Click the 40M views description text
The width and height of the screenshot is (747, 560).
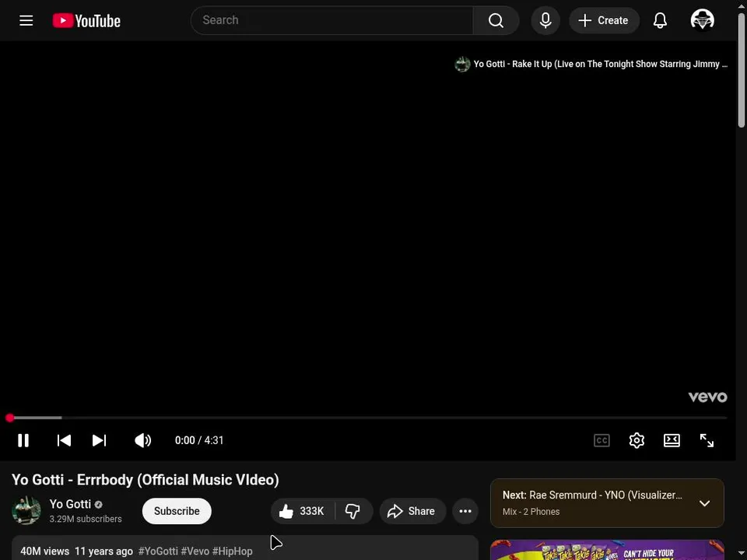(x=45, y=551)
